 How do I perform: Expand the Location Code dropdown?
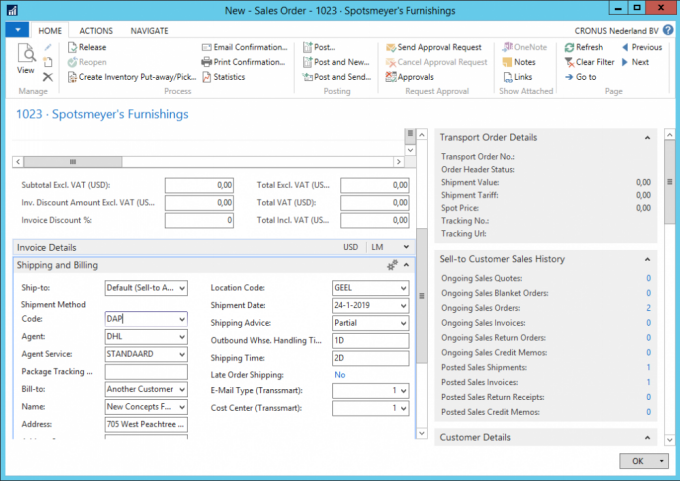(x=403, y=288)
